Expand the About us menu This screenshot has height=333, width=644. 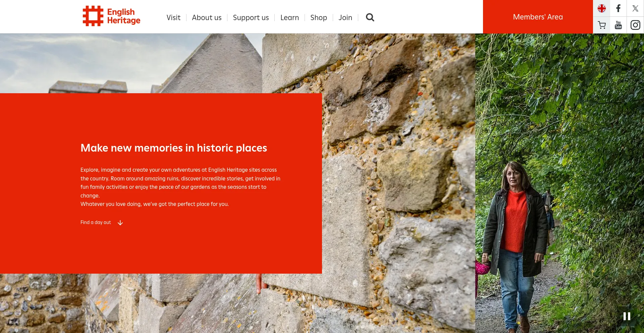207,17
